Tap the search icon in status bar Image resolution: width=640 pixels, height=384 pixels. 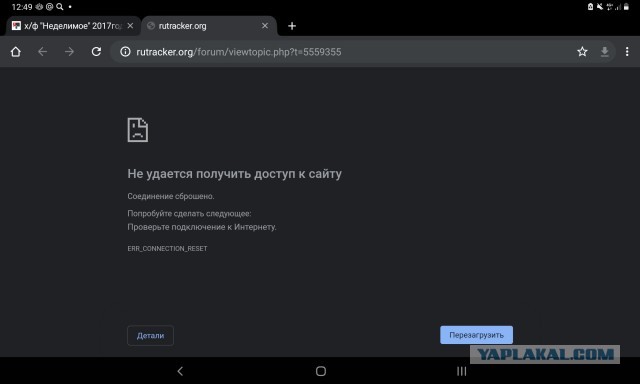click(x=60, y=7)
